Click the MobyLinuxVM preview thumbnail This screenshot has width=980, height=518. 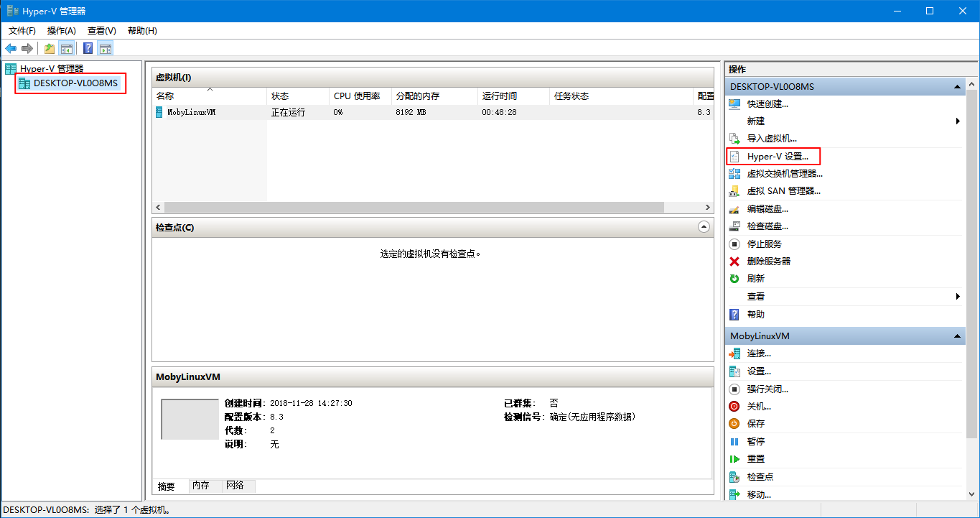tap(190, 419)
